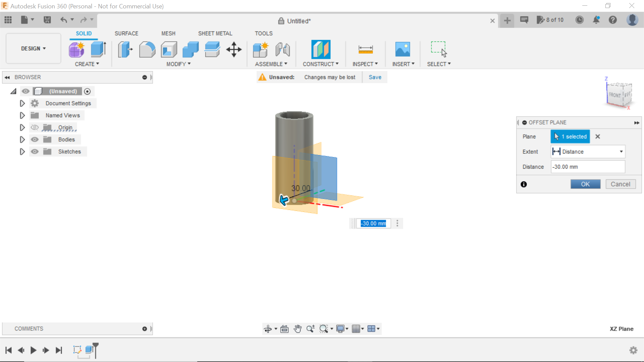Expand the Document Settings tree item
Viewport: 644px width, 362px height.
(x=22, y=103)
